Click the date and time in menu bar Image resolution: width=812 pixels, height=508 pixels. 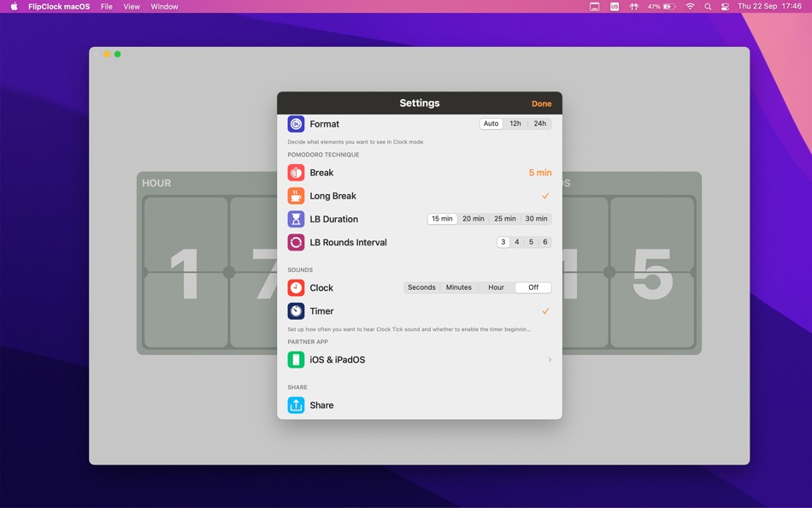pos(769,7)
